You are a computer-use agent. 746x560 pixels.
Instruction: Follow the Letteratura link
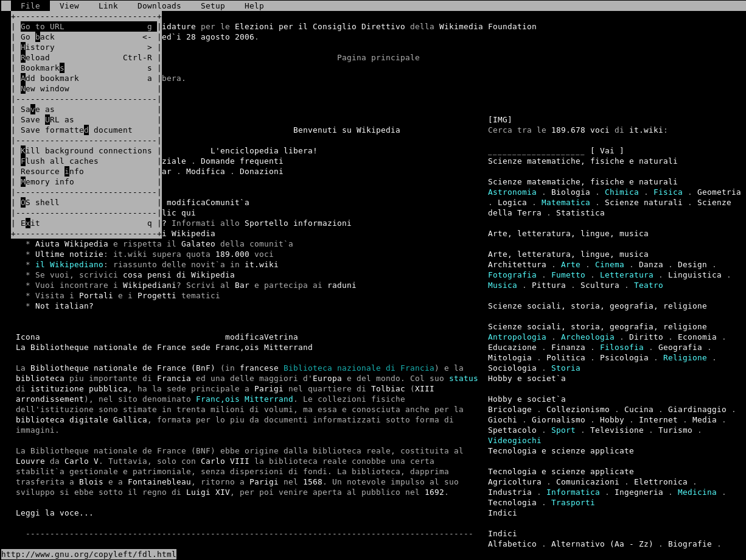[627, 275]
